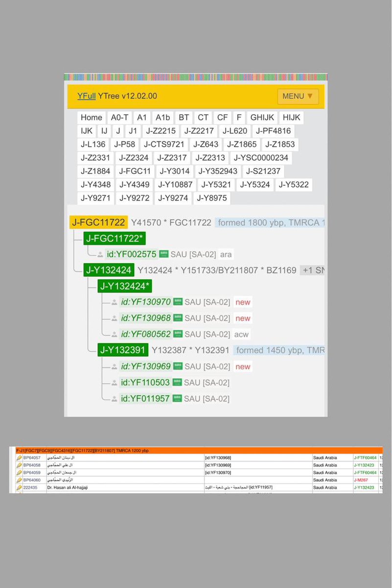This screenshot has height=588, width=392.
Task: Open J-PF4816 branch breadcrumb
Action: point(273,131)
